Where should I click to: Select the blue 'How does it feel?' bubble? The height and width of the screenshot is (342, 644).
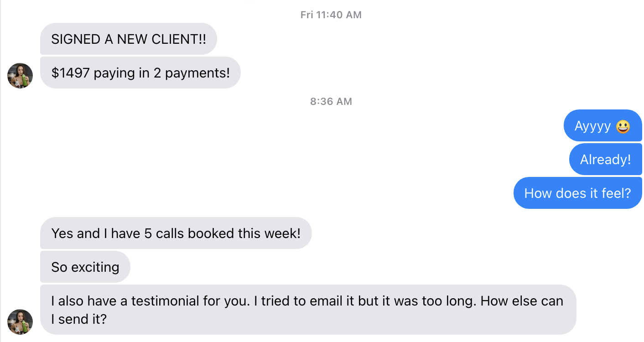pyautogui.click(x=578, y=193)
